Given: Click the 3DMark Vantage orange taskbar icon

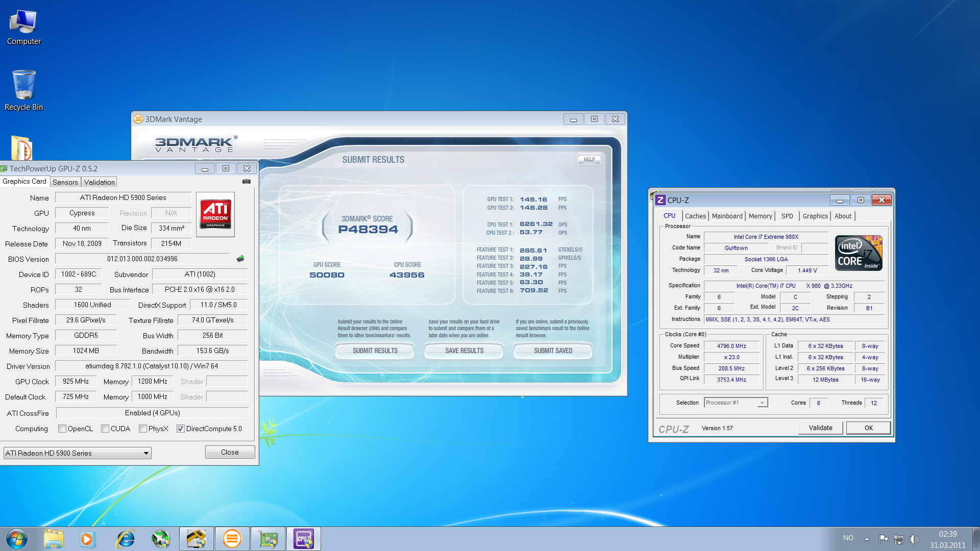Looking at the screenshot, I should [x=232, y=539].
